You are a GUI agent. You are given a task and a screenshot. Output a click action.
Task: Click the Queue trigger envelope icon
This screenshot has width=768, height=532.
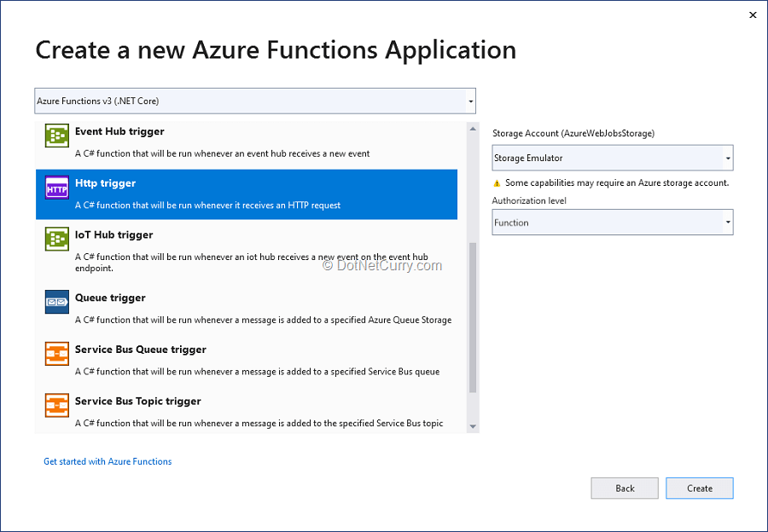[57, 302]
